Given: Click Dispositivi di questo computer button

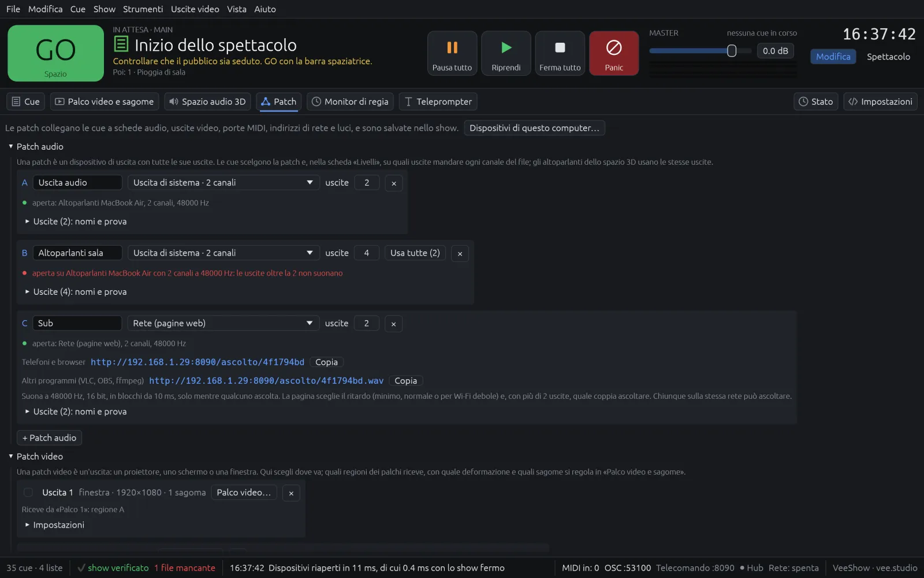Looking at the screenshot, I should (534, 128).
